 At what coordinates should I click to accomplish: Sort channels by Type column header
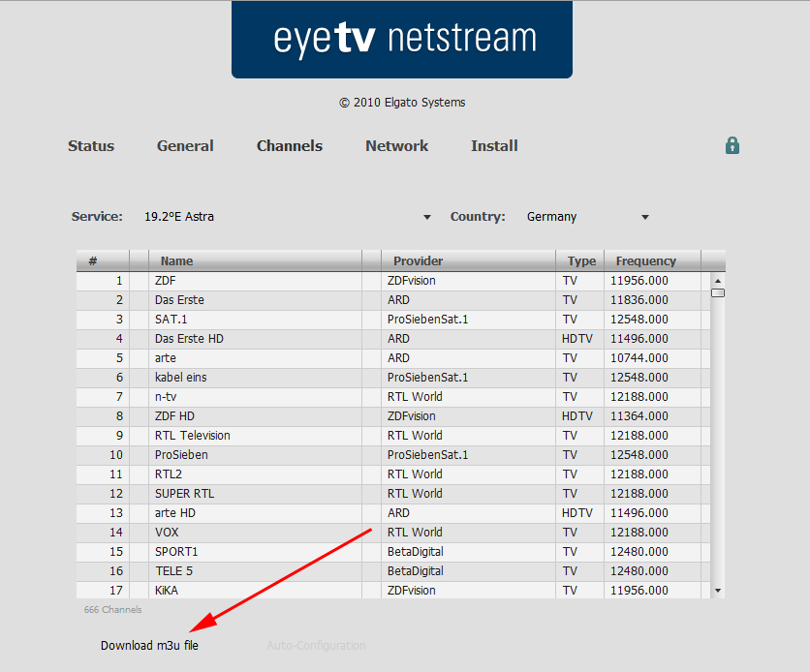[x=581, y=260]
